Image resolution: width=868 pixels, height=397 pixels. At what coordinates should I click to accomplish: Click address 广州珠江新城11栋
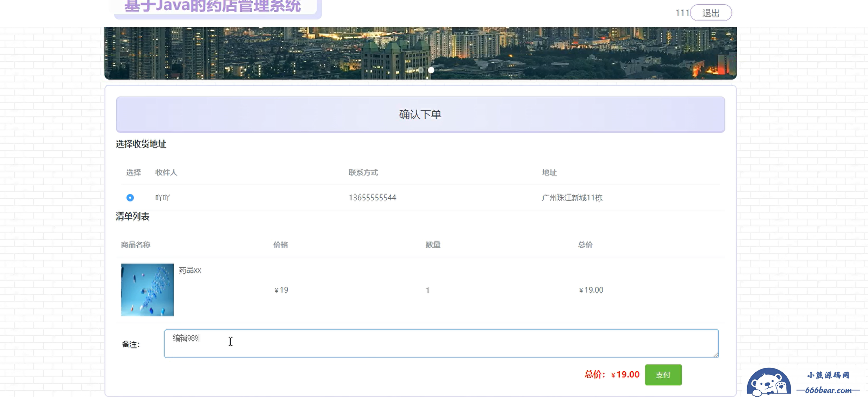(572, 198)
